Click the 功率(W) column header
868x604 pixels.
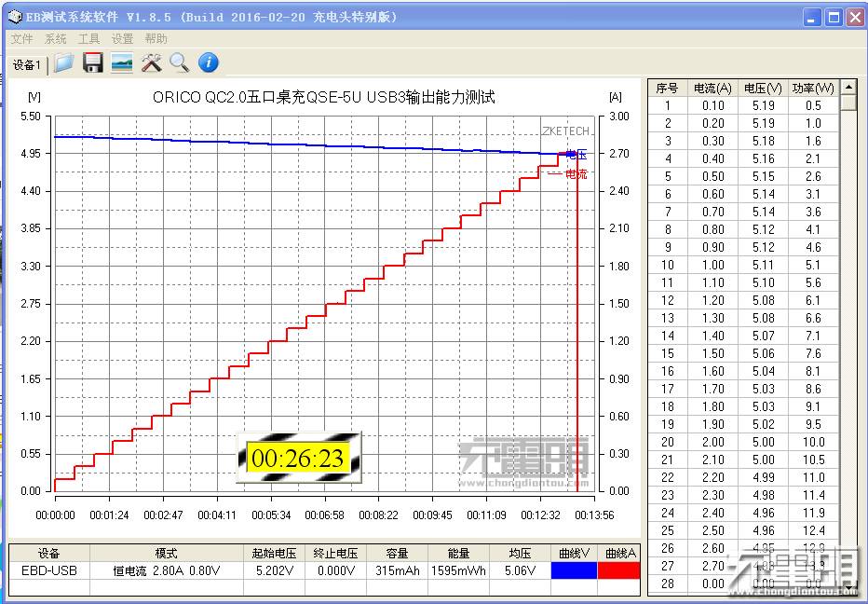click(x=813, y=89)
